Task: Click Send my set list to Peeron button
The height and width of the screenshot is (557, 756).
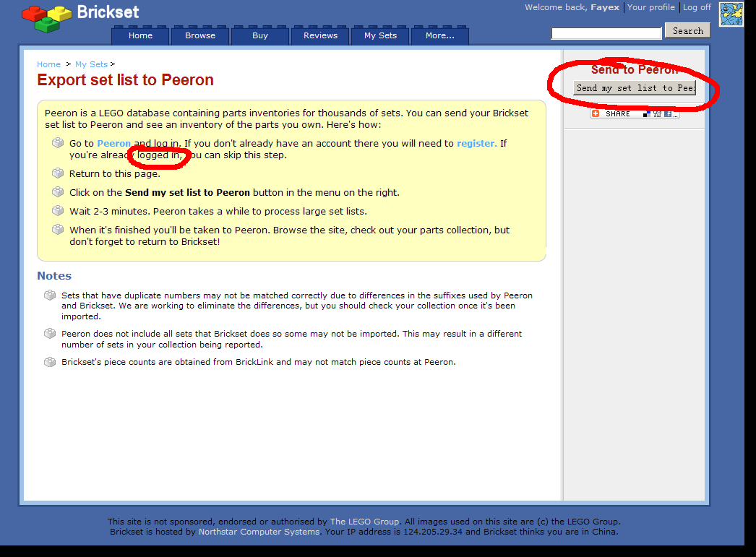Action: pyautogui.click(x=634, y=87)
